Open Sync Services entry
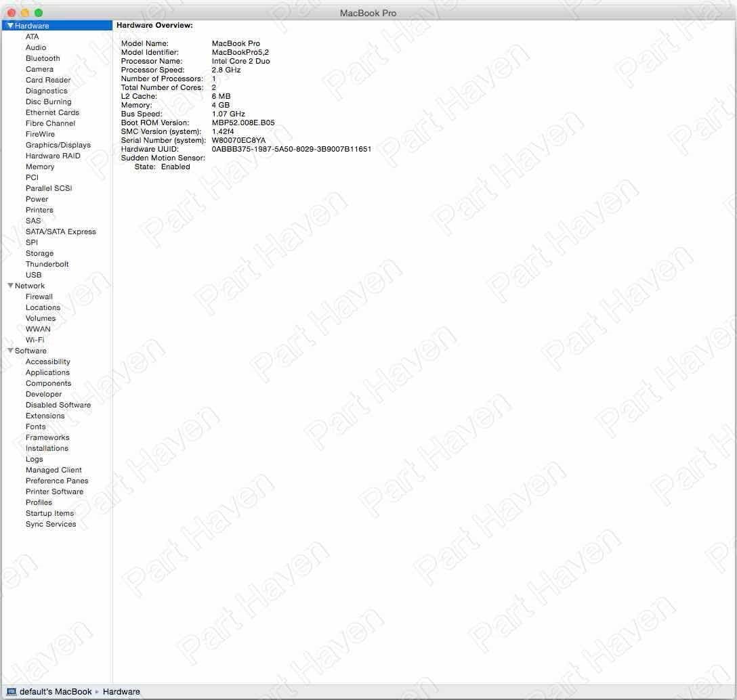 point(51,524)
